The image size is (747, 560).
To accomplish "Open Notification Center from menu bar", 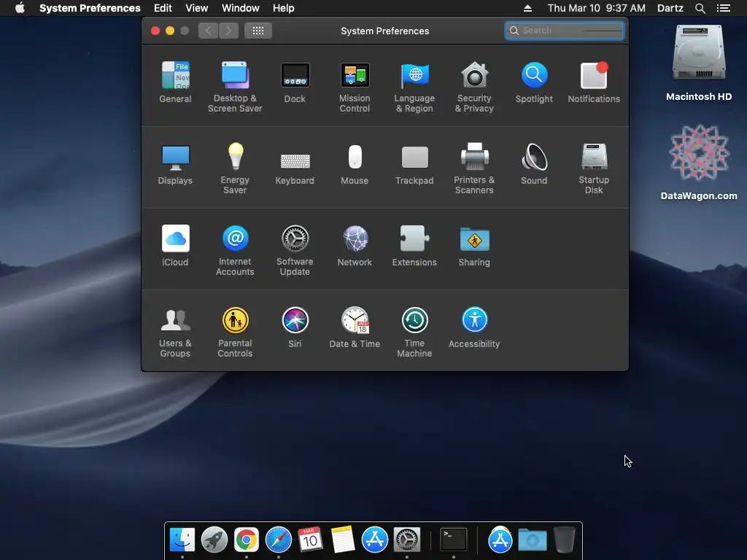I will tap(723, 8).
